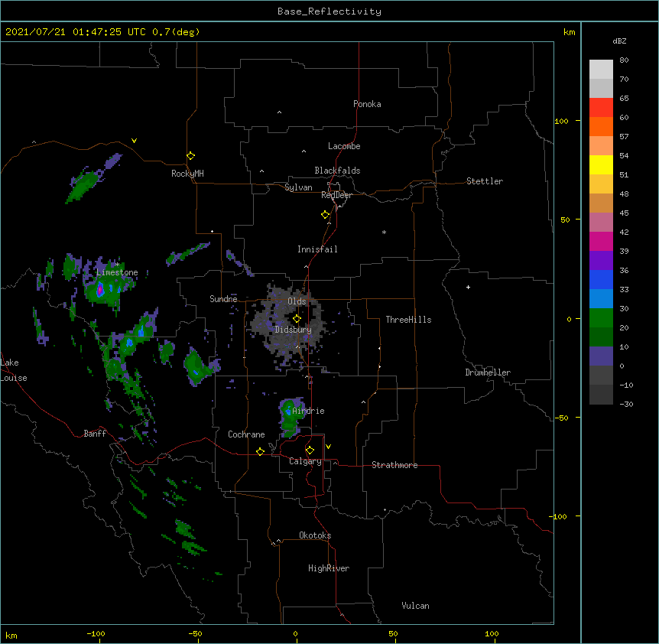Select the pink 42-45 dBZ legend swatch
Screen dimensions: 659x644
[601, 222]
